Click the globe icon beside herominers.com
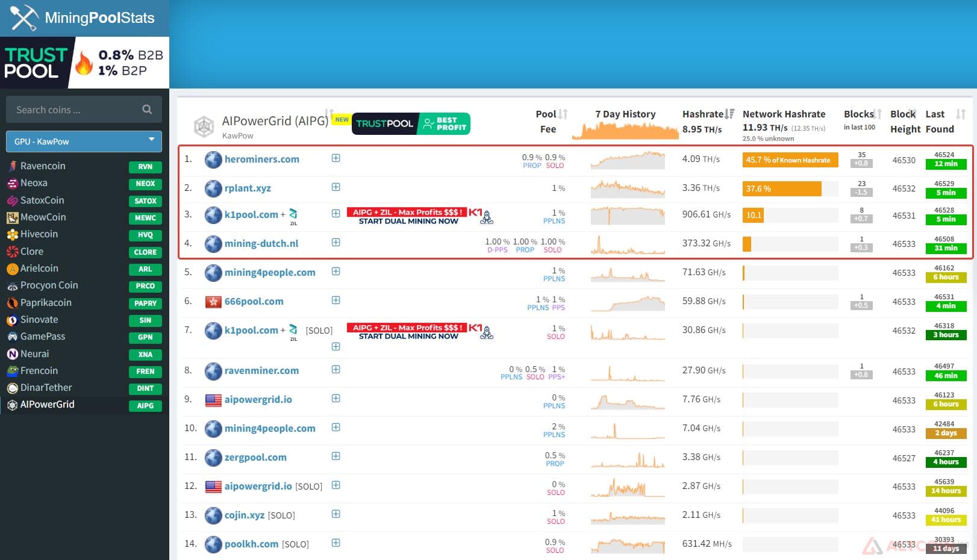The height and width of the screenshot is (560, 977). 213,160
